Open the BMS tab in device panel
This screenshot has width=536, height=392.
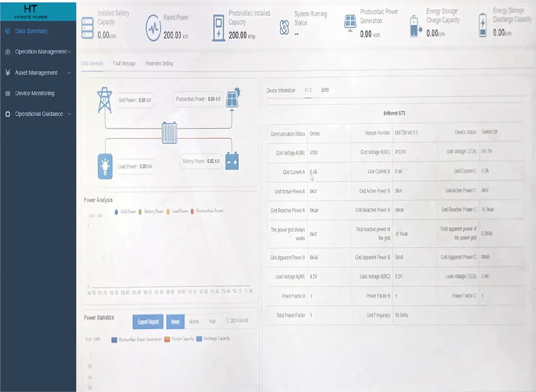(x=325, y=90)
